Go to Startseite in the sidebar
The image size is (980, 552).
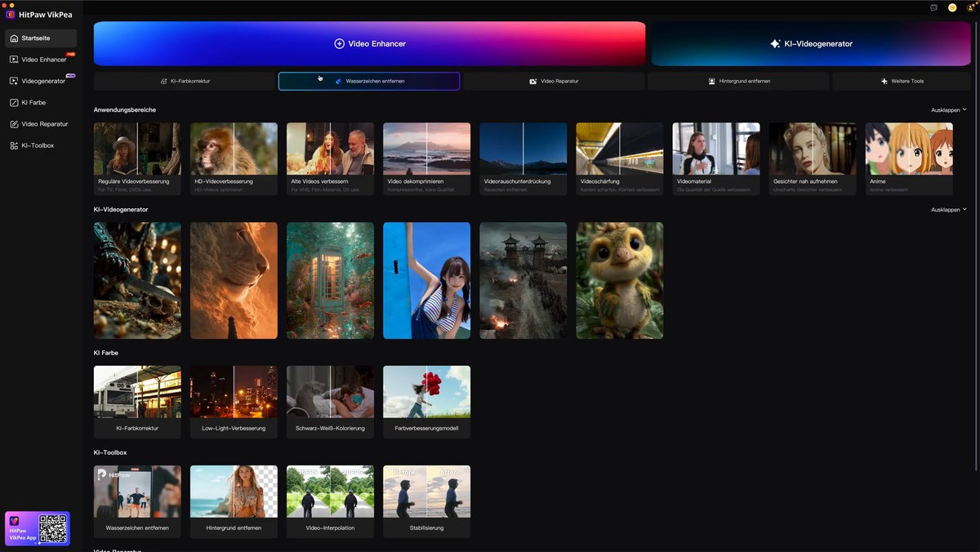coord(41,38)
